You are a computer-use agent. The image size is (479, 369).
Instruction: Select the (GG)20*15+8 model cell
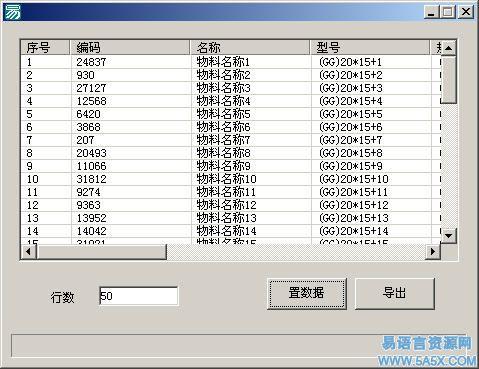coord(371,153)
